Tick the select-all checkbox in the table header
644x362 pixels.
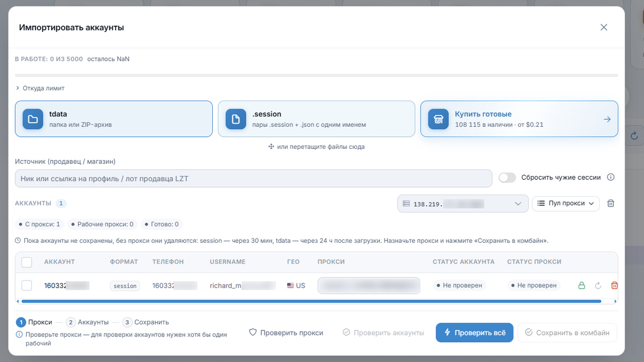pos(27,262)
